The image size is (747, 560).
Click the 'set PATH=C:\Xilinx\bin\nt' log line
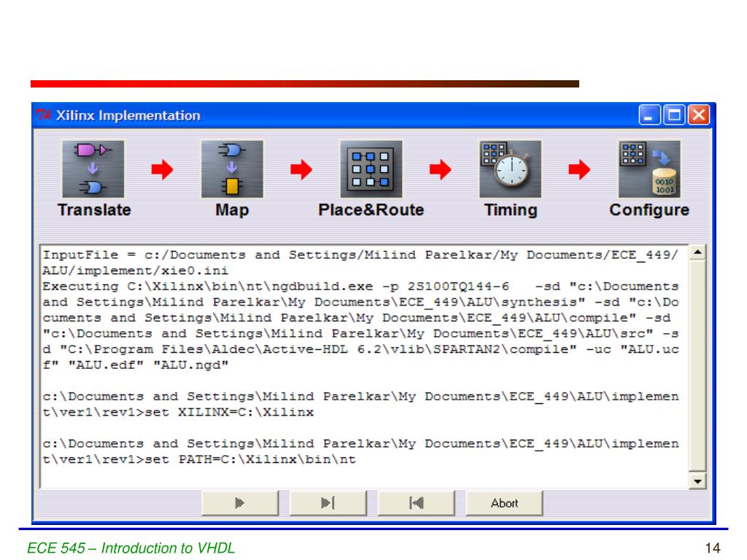199,459
